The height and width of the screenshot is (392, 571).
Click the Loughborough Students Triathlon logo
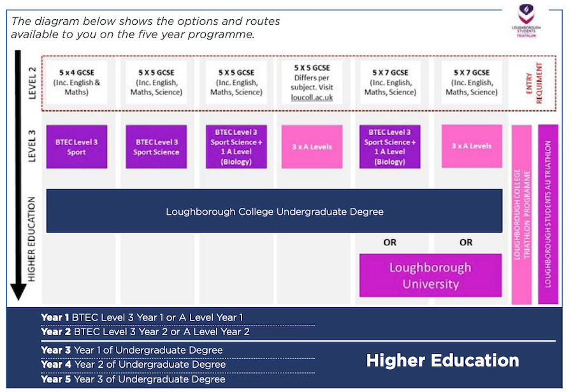pyautogui.click(x=526, y=20)
